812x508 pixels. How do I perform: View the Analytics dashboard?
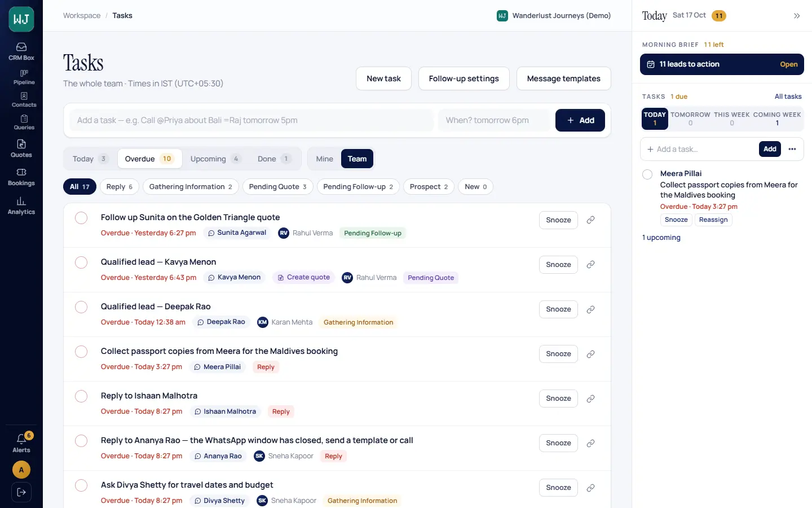coord(21,205)
